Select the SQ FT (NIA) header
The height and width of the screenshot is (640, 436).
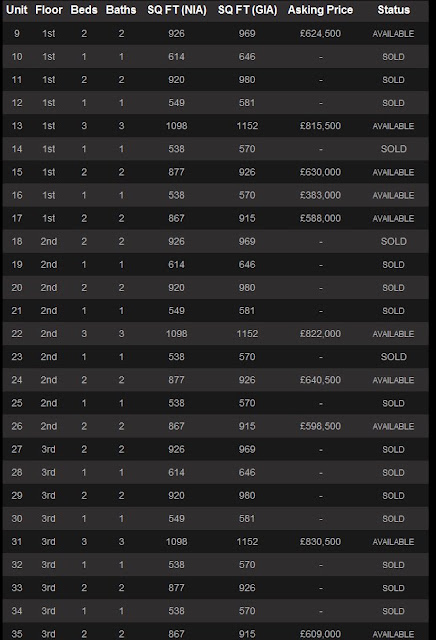pyautogui.click(x=177, y=10)
